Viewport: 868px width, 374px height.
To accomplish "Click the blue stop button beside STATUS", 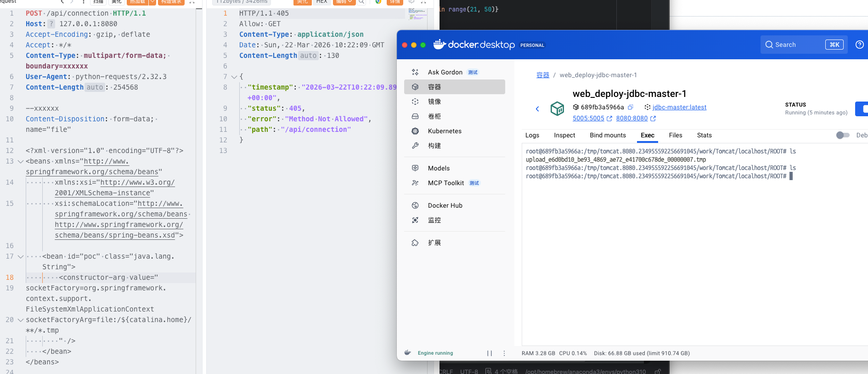I will tap(862, 109).
